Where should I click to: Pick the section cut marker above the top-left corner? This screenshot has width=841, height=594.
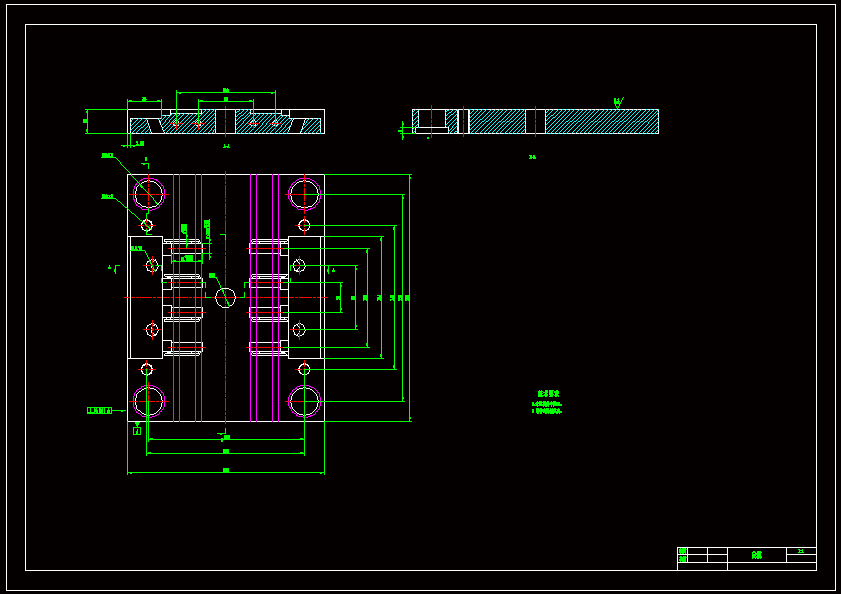point(146,161)
